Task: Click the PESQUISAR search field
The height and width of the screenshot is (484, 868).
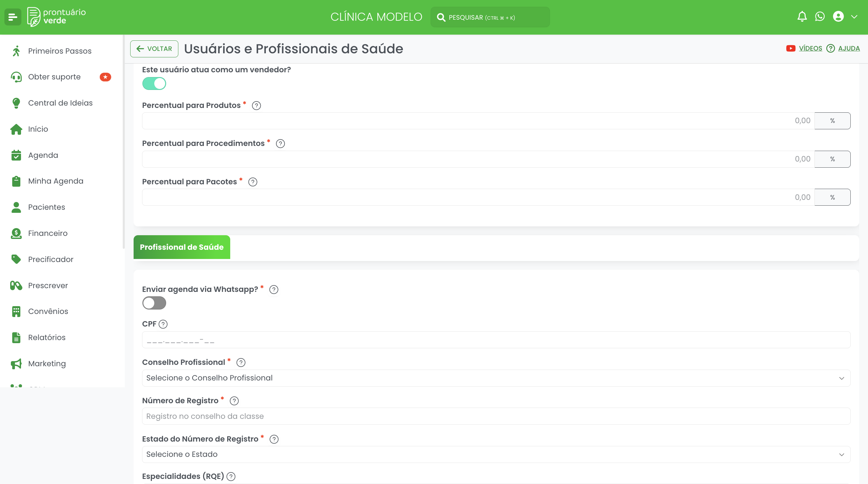Action: [x=490, y=17]
